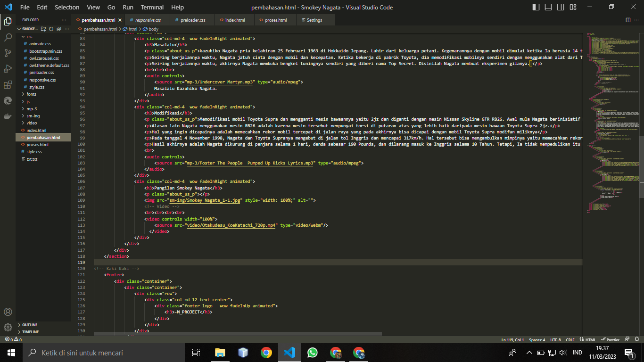Click the taskbar search box
Screen dimensions: 644x362
[104, 353]
